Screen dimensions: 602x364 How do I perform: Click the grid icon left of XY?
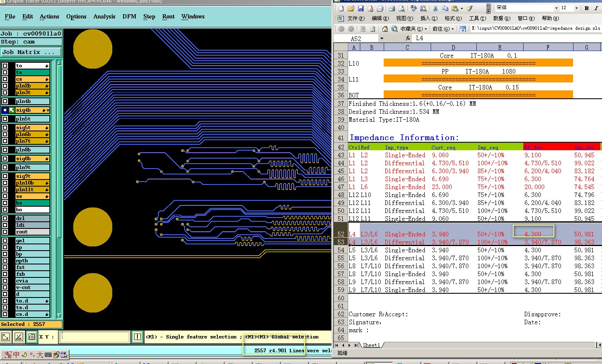(x=32, y=337)
